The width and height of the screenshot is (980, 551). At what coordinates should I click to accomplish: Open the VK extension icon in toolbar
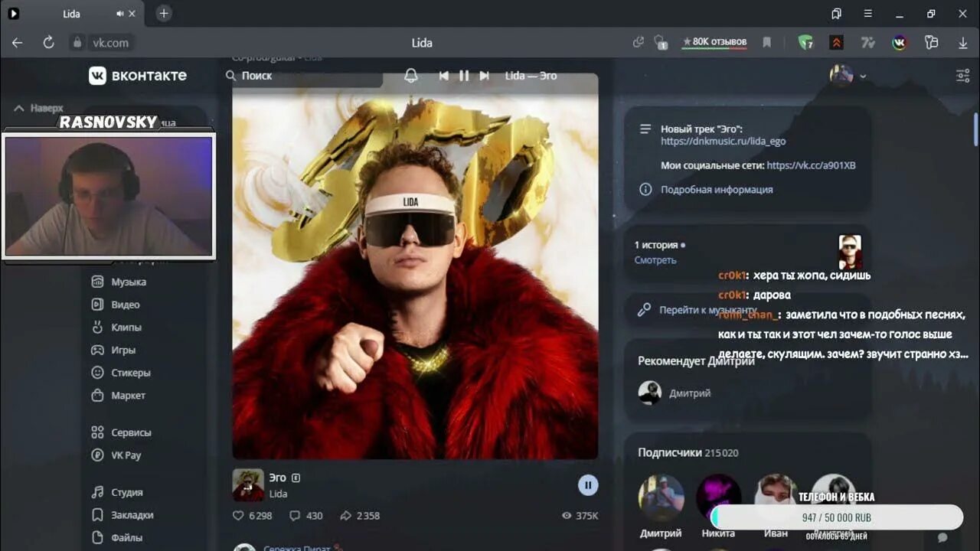(900, 43)
